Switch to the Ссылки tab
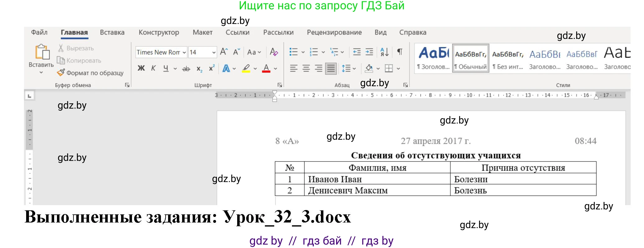 click(237, 32)
